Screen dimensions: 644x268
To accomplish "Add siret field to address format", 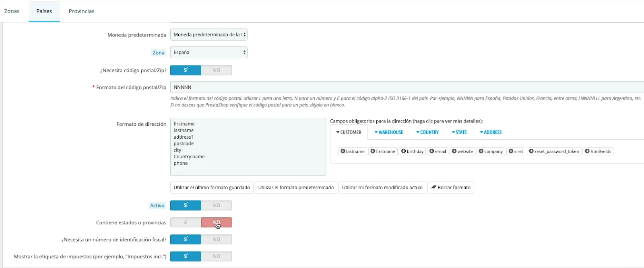I will [516, 151].
